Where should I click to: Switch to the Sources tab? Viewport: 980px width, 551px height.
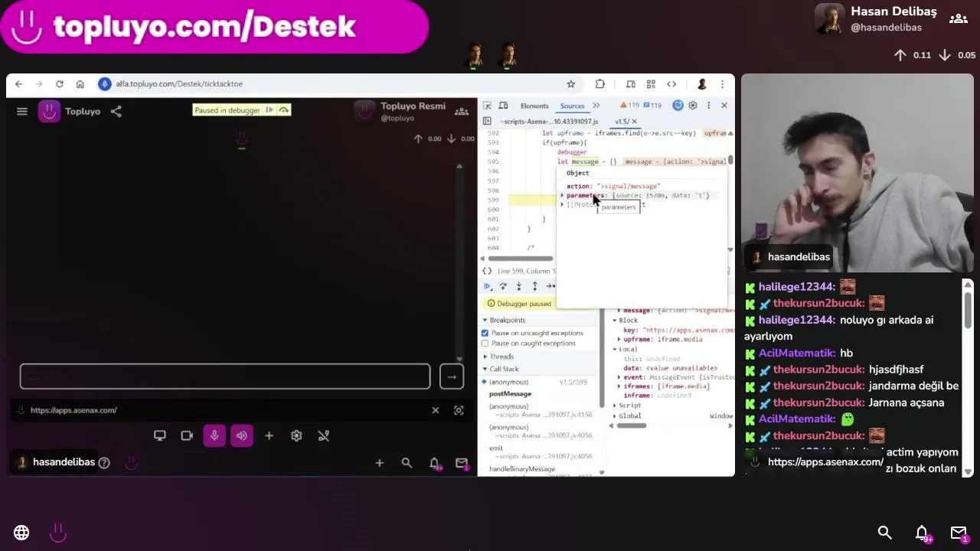coord(572,106)
